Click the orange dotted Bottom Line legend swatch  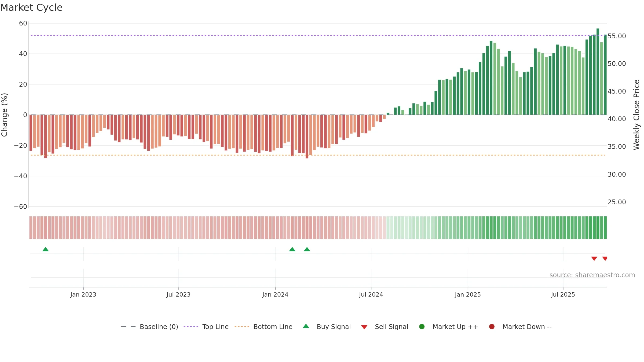tap(242, 327)
